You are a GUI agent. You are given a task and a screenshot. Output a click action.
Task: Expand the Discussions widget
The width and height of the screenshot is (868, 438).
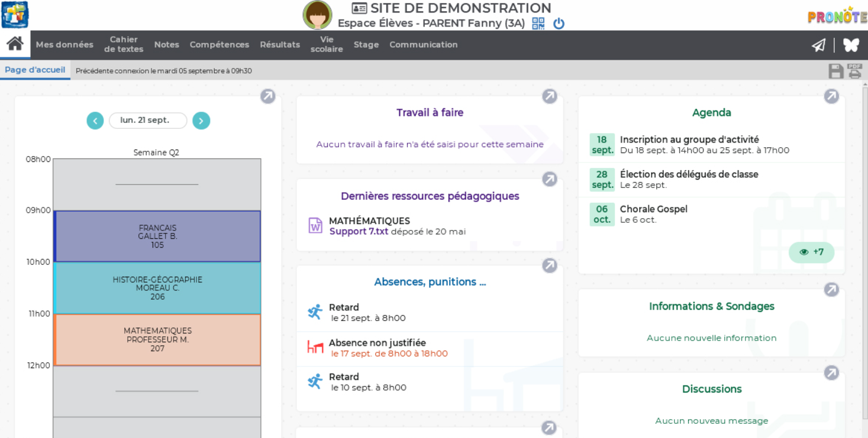[832, 372]
